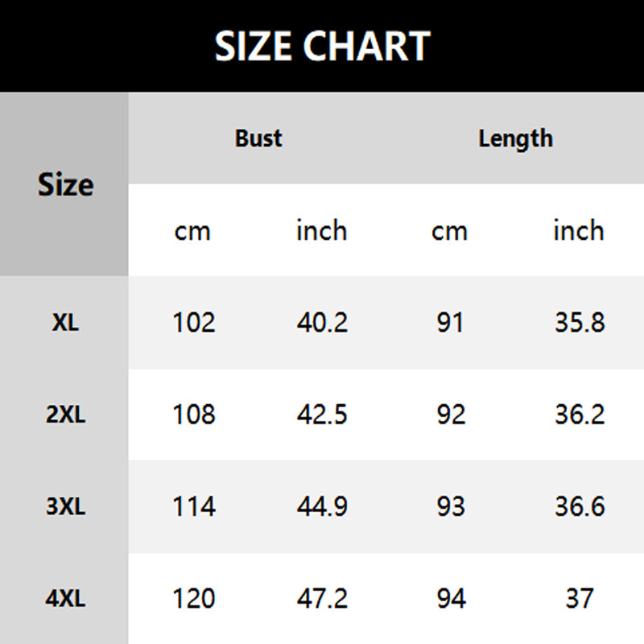Click the inch label under Length
Screen dimensions: 644x644
coord(578,231)
